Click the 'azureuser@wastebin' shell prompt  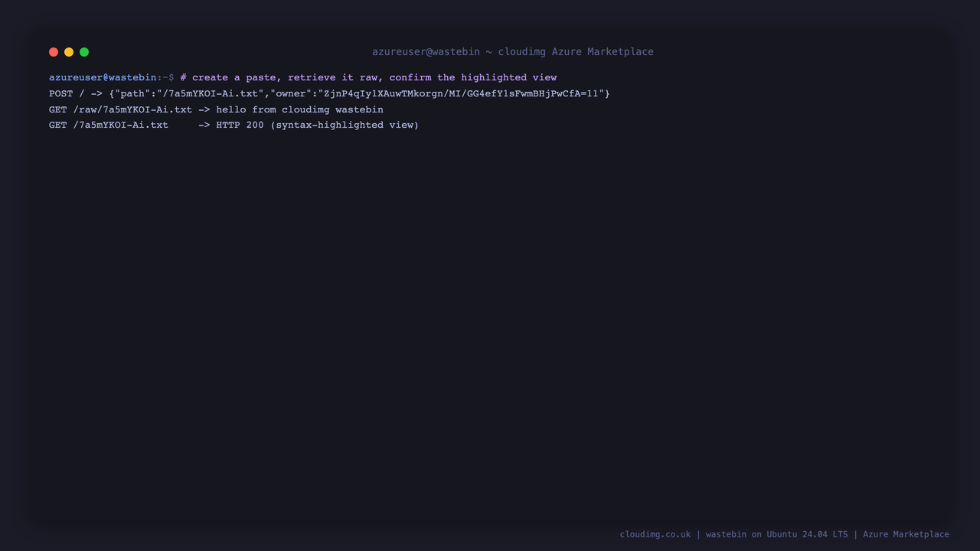[x=103, y=77]
